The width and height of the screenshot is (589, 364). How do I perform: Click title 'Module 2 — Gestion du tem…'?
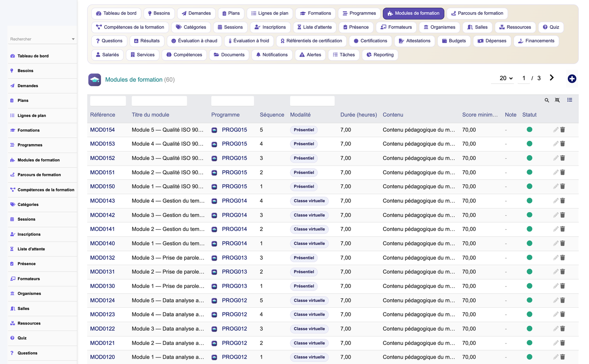pos(168,229)
